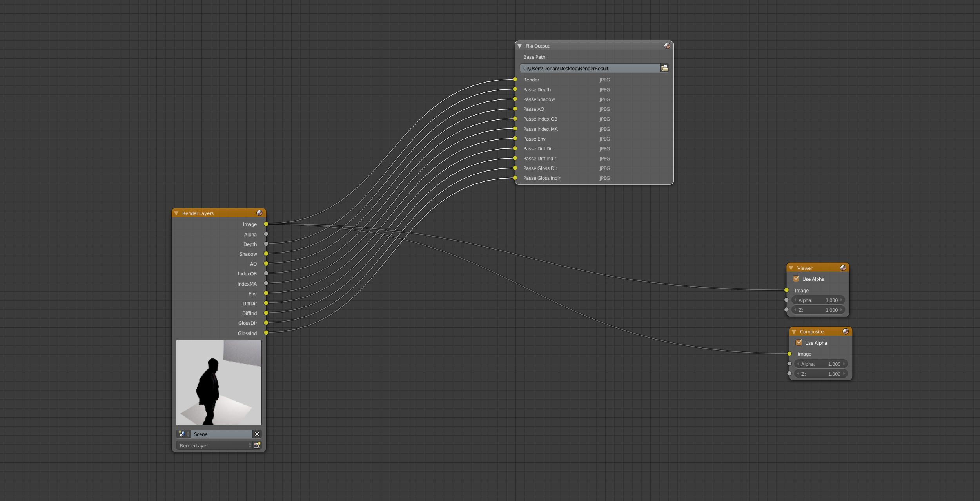Click the Scene name field
This screenshot has width=980, height=501.
[222, 434]
